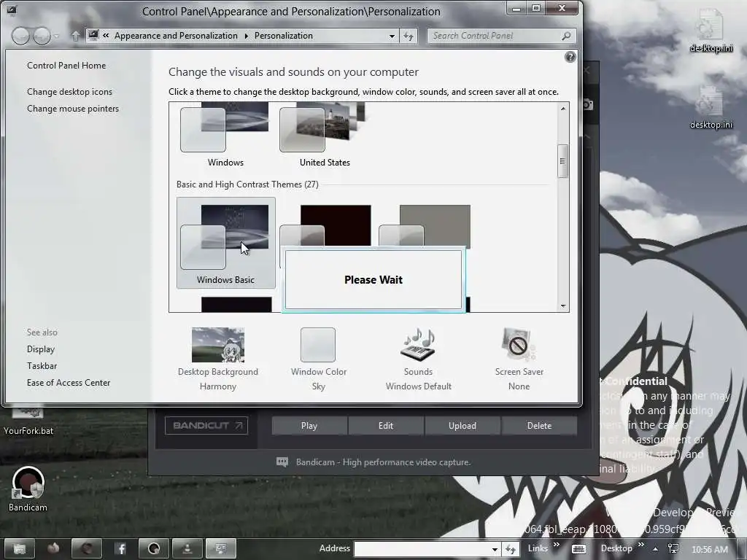The height and width of the screenshot is (560, 747).
Task: Click the network tray icon
Action: (673, 548)
